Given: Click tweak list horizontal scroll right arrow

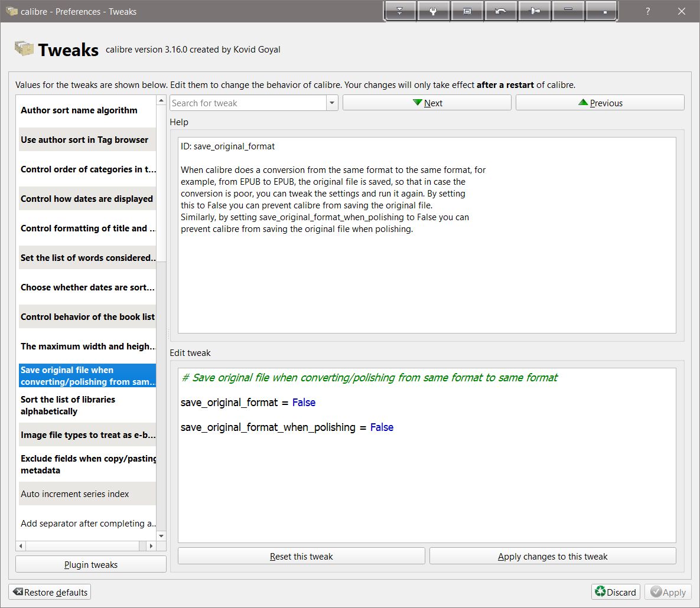Looking at the screenshot, I should point(151,545).
